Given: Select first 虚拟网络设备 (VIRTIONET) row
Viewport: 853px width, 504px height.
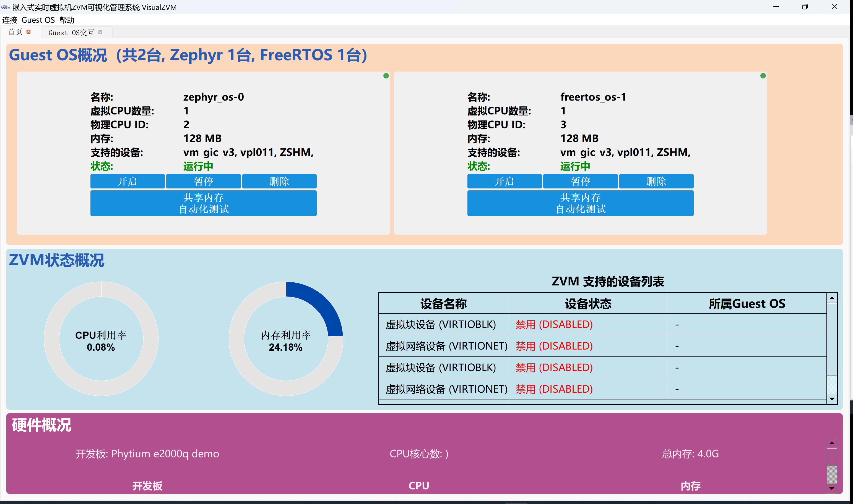Looking at the screenshot, I should (x=603, y=346).
